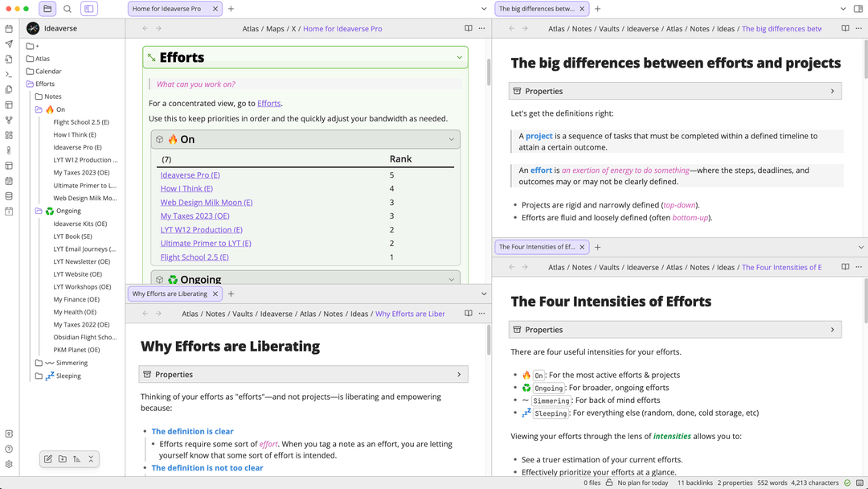The image size is (868, 489).
Task: Toggle the left sidebar
Action: pos(88,9)
